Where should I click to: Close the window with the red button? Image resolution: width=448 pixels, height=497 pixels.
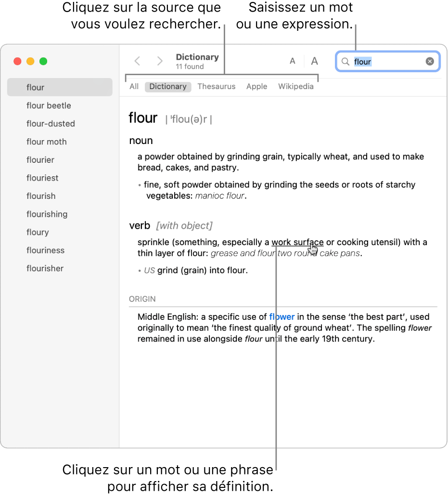point(17,61)
